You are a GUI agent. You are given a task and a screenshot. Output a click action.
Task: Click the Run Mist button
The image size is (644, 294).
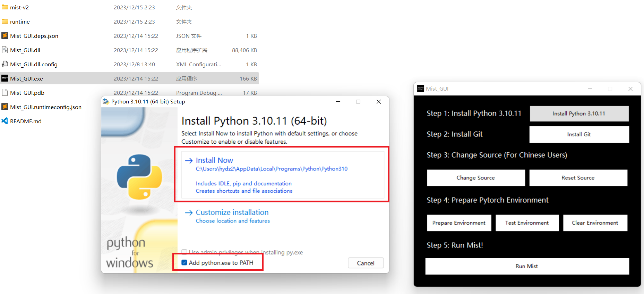click(x=527, y=266)
